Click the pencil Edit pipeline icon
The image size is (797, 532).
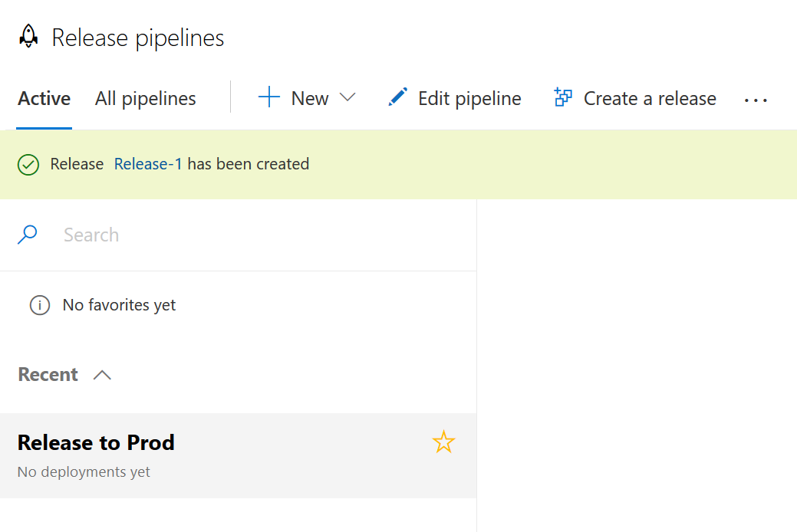397,97
